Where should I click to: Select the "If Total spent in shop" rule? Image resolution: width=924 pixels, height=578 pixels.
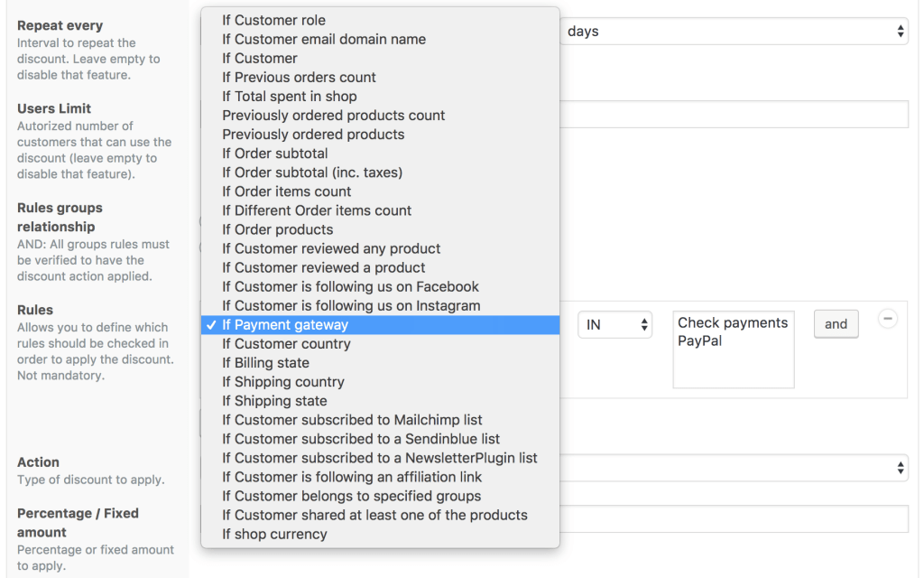click(x=289, y=96)
